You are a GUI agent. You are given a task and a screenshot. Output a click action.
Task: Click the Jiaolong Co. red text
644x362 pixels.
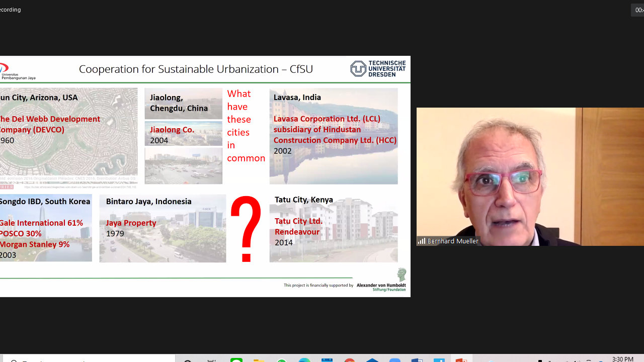coord(172,130)
